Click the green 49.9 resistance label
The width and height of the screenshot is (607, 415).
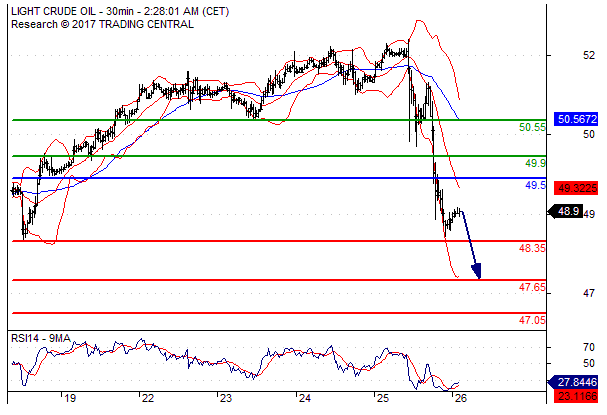tap(535, 163)
